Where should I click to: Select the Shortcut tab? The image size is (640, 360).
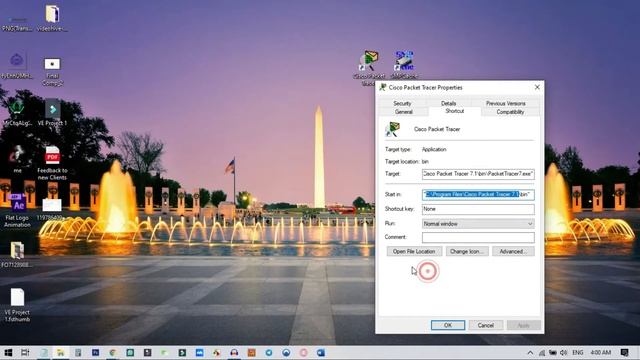point(455,111)
